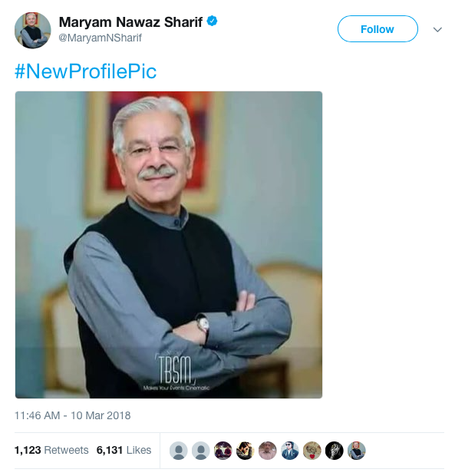Open the first default gray liker avatar
This screenshot has width=455, height=476.
178,450
